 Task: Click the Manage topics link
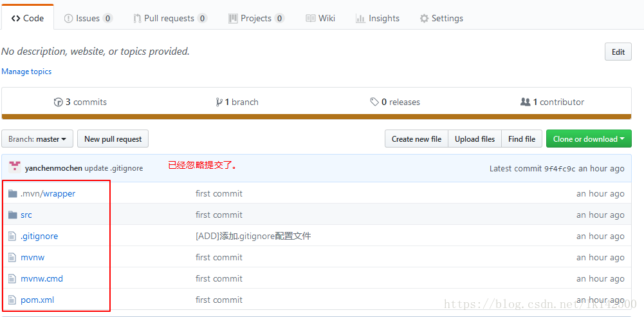tap(26, 72)
